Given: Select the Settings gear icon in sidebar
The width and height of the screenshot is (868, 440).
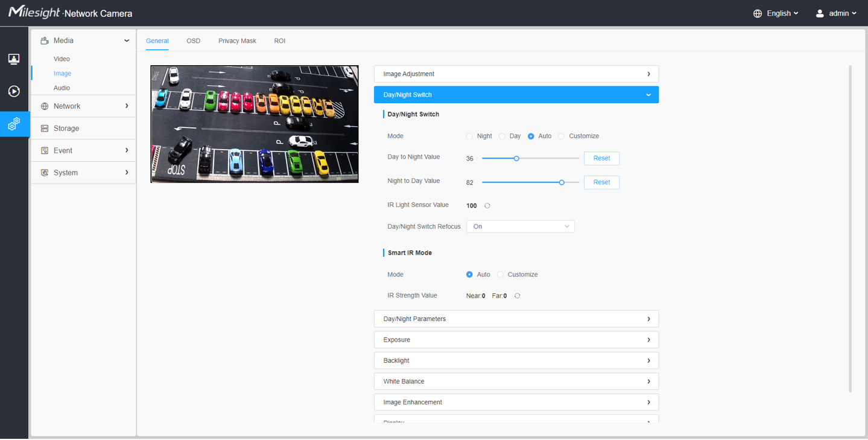Looking at the screenshot, I should click(x=14, y=124).
